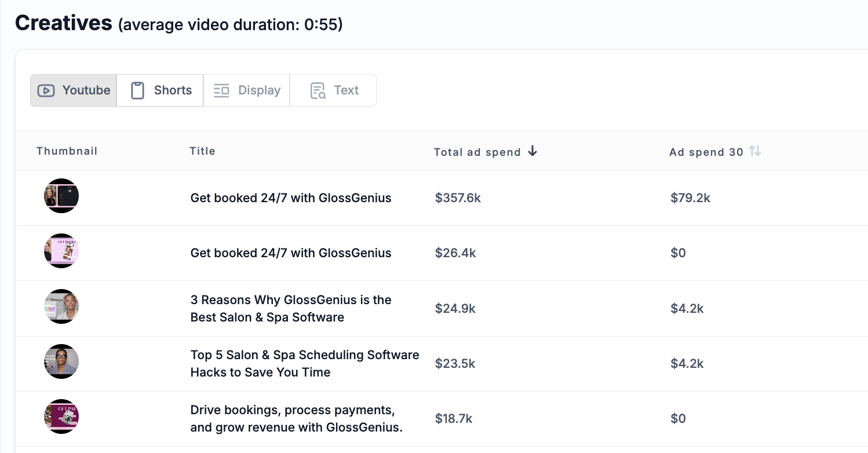Sort by Total ad spend arrow
868x453 pixels.
533,151
